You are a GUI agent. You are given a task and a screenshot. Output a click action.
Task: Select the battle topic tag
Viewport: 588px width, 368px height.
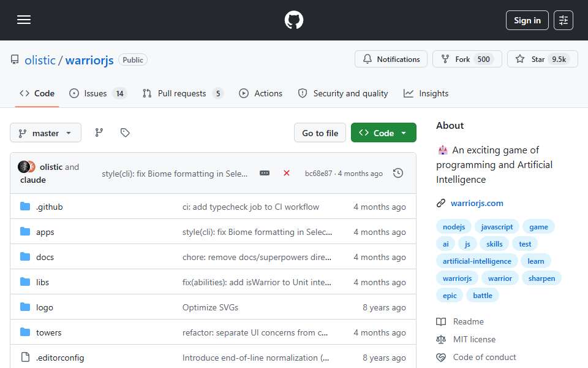(482, 296)
